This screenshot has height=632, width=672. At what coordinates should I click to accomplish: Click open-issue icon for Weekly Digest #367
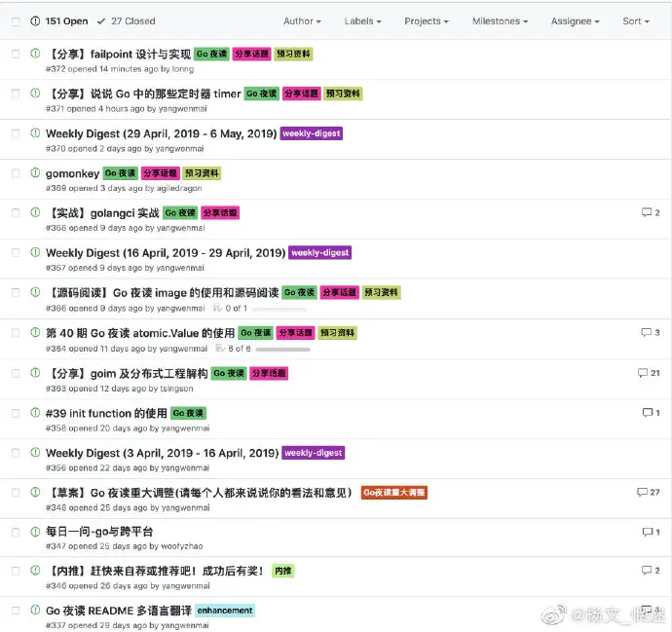[x=35, y=252]
